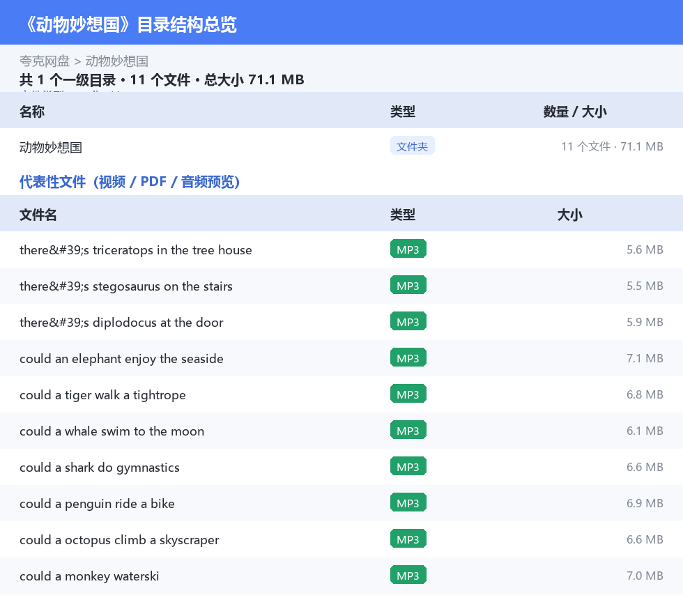Select file could a octopus climb a skyscraper
The image size is (683, 616).
119,539
